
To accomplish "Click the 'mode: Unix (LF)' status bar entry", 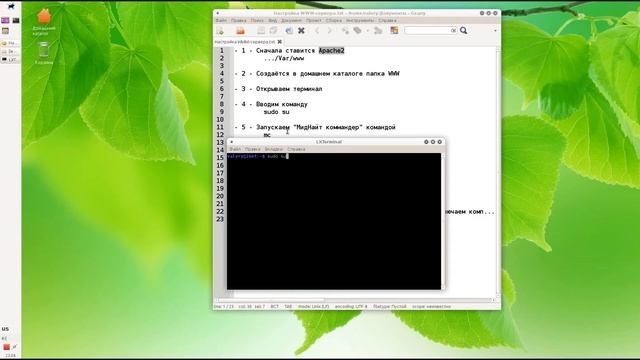I will [313, 307].
